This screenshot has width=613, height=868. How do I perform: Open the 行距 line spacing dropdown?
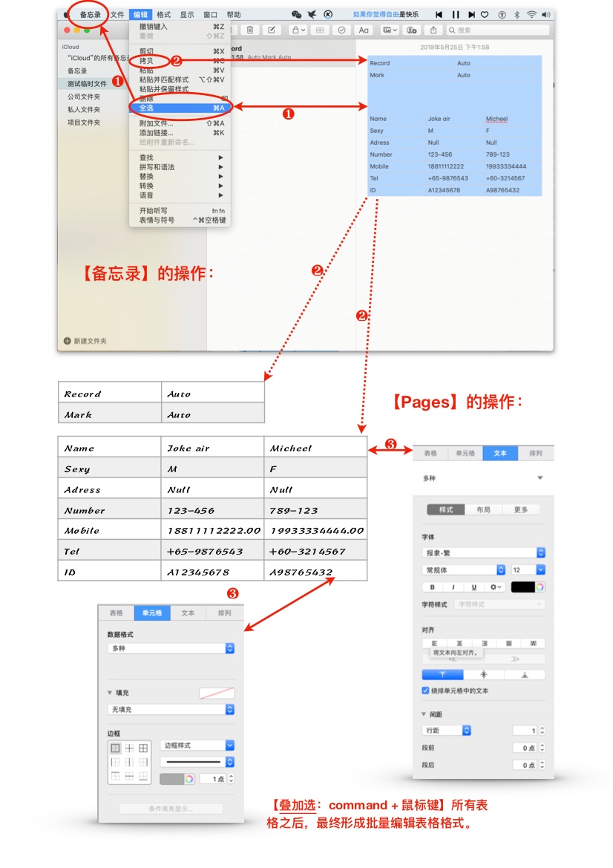click(x=447, y=730)
